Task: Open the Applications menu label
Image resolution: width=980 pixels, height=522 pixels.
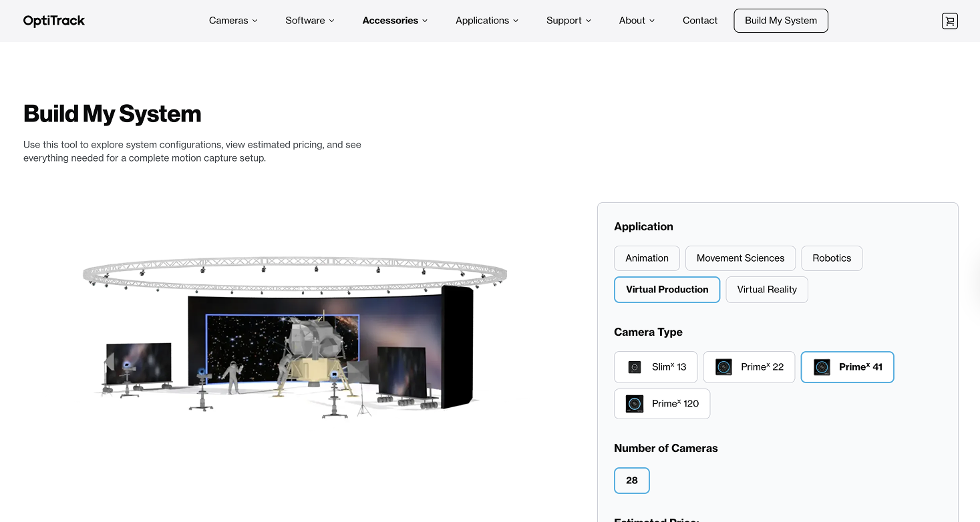Action: click(x=482, y=21)
